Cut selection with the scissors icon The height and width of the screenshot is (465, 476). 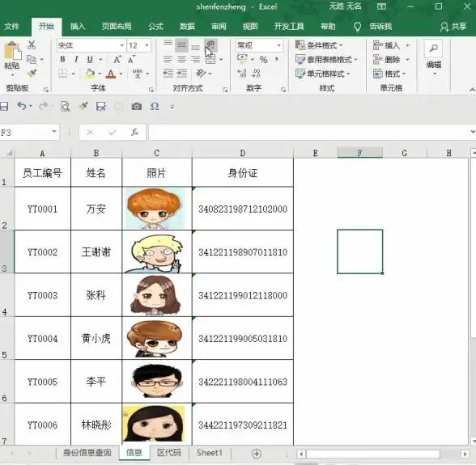pyautogui.click(x=32, y=45)
